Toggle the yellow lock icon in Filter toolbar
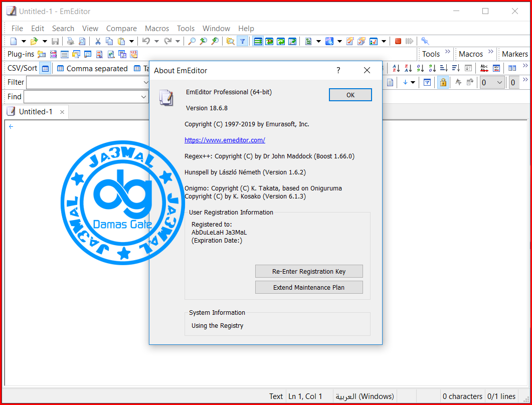The width and height of the screenshot is (532, 405). pyautogui.click(x=443, y=82)
